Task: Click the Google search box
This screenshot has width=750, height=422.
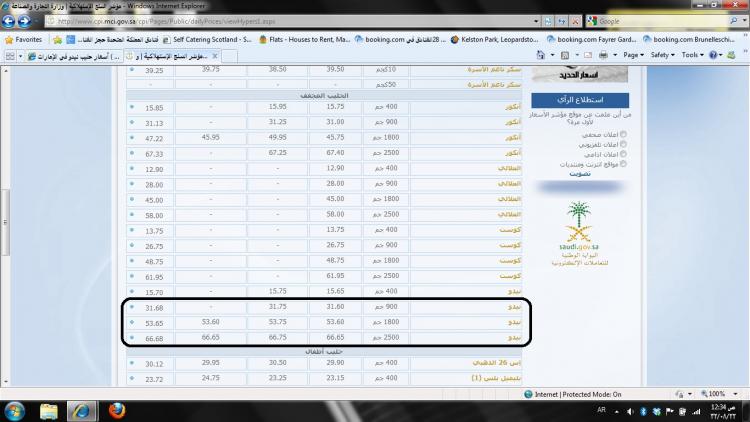Action: (x=660, y=20)
